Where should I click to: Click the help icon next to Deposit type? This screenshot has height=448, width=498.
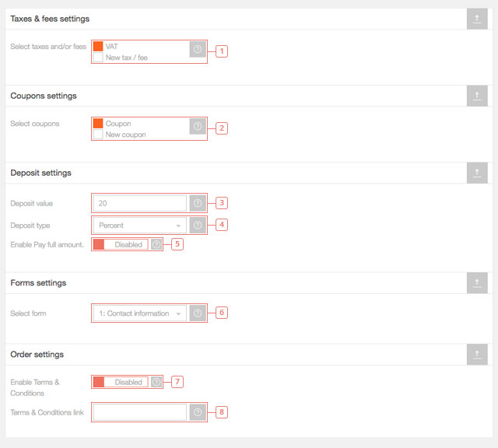click(x=198, y=226)
